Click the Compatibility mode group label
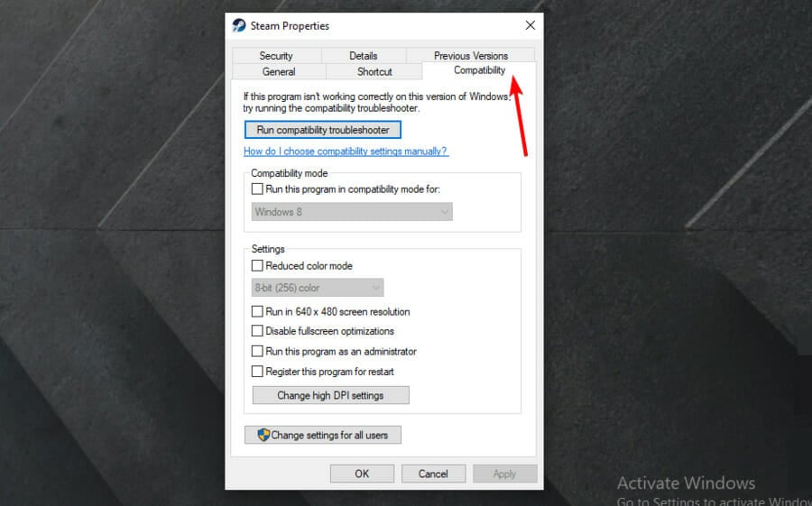This screenshot has height=506, width=812. 290,173
